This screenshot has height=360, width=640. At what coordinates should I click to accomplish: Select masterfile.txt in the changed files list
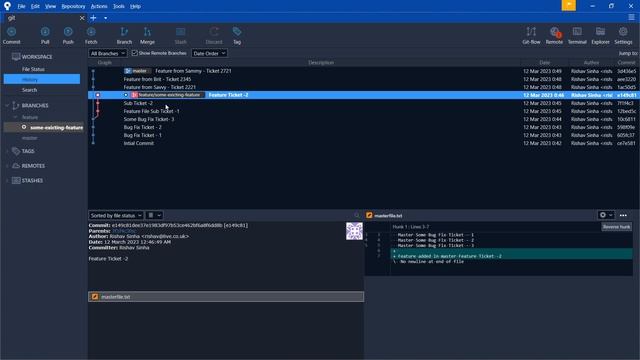click(226, 297)
